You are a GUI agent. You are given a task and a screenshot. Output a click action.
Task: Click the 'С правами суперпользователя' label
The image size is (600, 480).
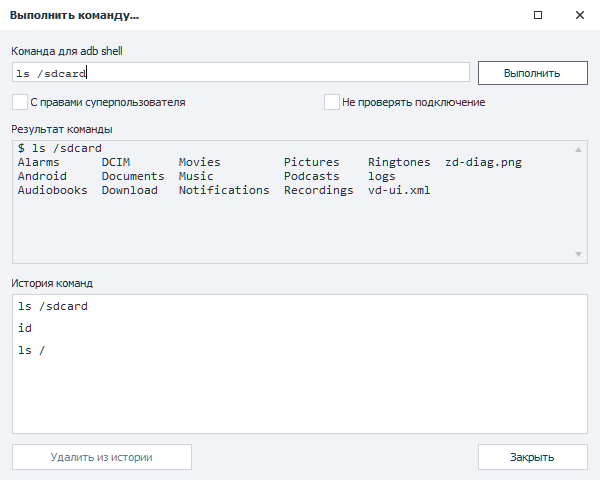108,102
